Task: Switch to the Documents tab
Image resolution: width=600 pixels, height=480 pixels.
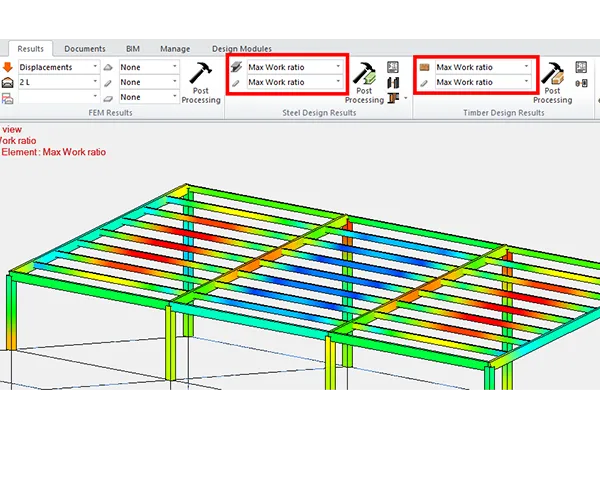Action: [x=85, y=49]
